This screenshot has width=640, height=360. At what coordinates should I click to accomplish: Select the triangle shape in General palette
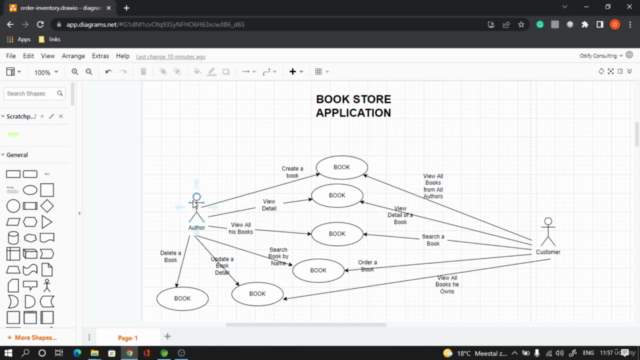47,222
